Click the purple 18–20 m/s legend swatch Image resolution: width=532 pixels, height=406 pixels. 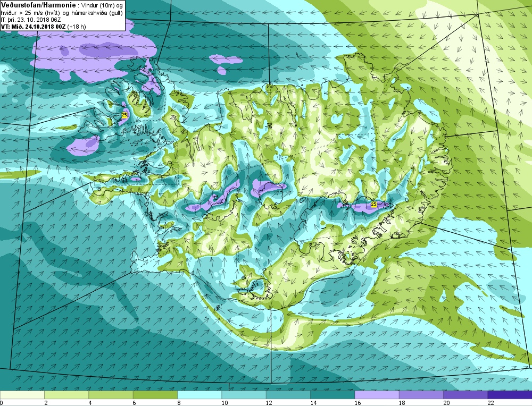pyautogui.click(x=421, y=394)
